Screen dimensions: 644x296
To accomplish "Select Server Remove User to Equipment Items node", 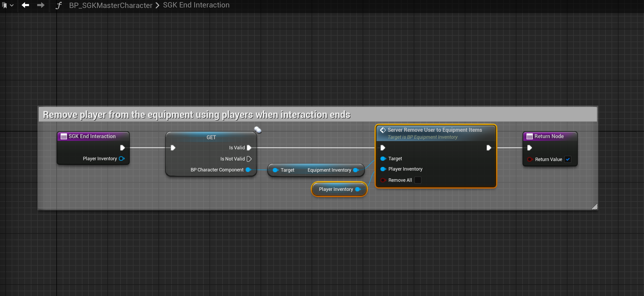I will click(434, 130).
